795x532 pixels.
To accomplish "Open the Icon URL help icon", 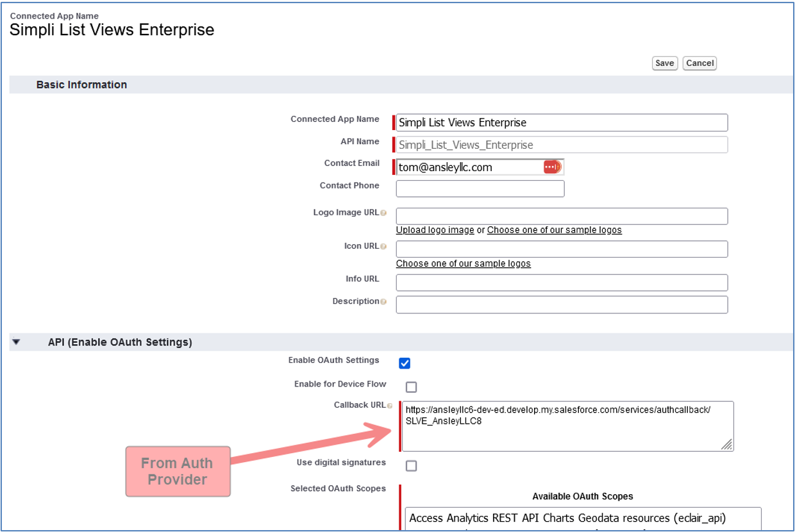I will click(x=383, y=246).
